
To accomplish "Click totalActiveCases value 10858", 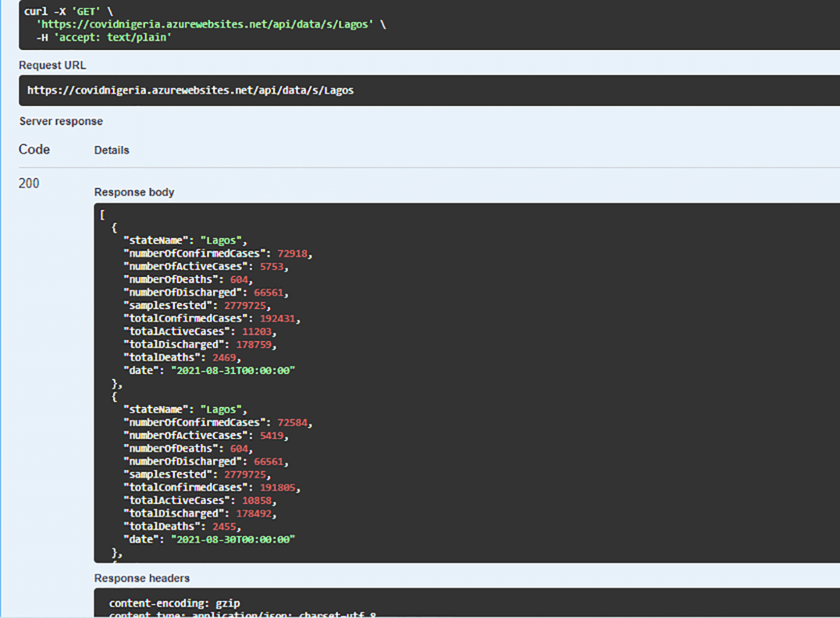I will click(257, 501).
